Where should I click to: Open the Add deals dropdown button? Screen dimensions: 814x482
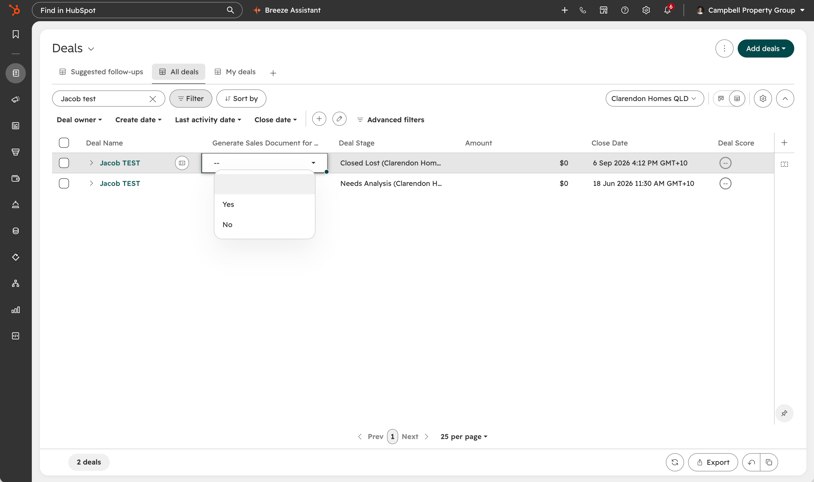pos(765,48)
